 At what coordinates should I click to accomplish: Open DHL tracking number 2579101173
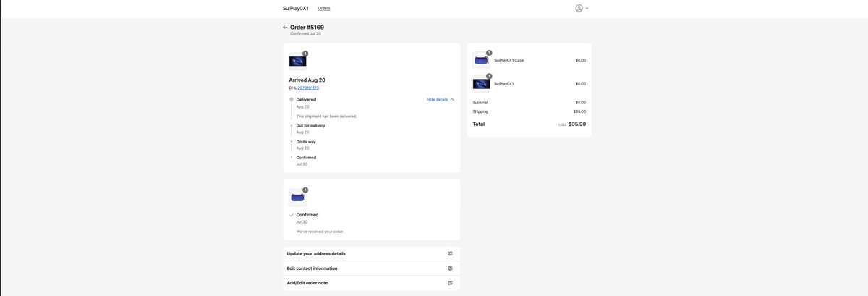pyautogui.click(x=308, y=88)
